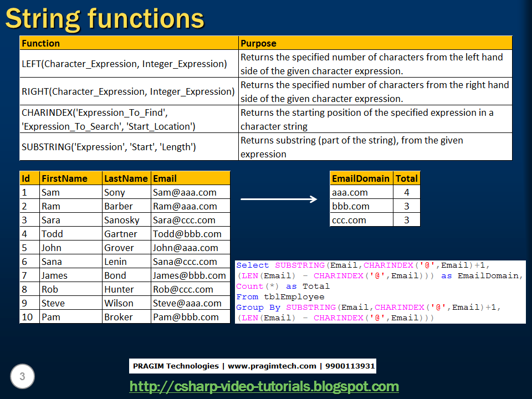Image resolution: width=532 pixels, height=399 pixels.
Task: Click the 'Returns the starting position' purpose cell
Action: tap(375, 119)
